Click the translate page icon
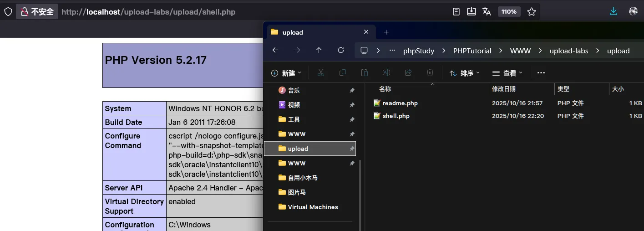644x231 pixels. coord(487,12)
